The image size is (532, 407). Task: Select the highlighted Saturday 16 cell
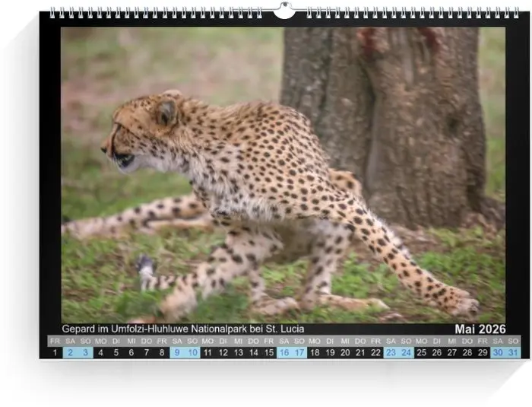284,353
